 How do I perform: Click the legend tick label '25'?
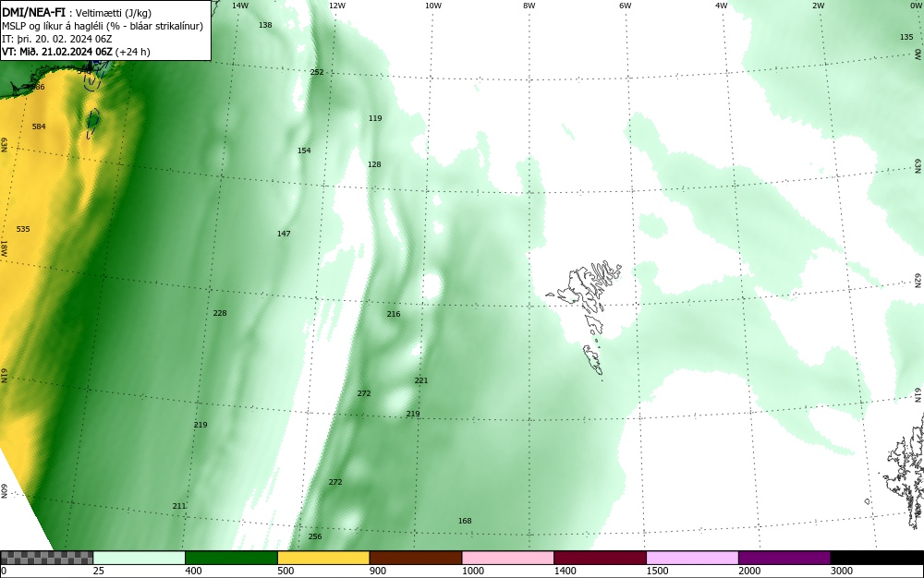point(99,571)
